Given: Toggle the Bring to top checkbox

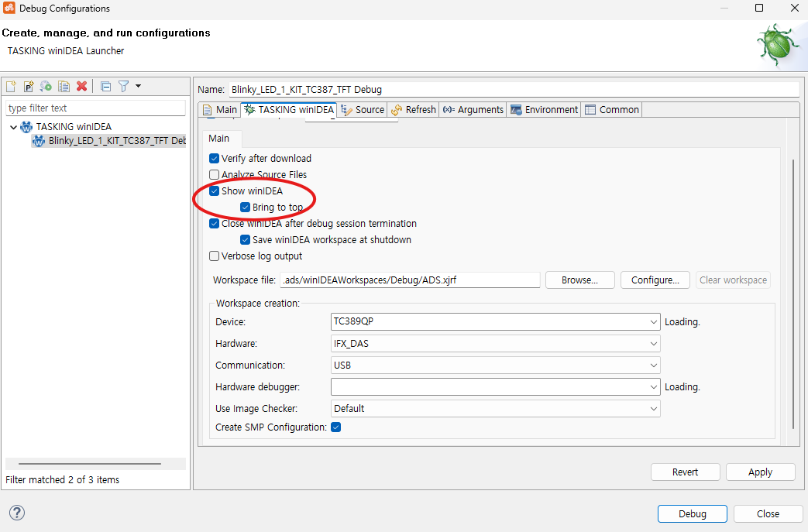Looking at the screenshot, I should (246, 207).
